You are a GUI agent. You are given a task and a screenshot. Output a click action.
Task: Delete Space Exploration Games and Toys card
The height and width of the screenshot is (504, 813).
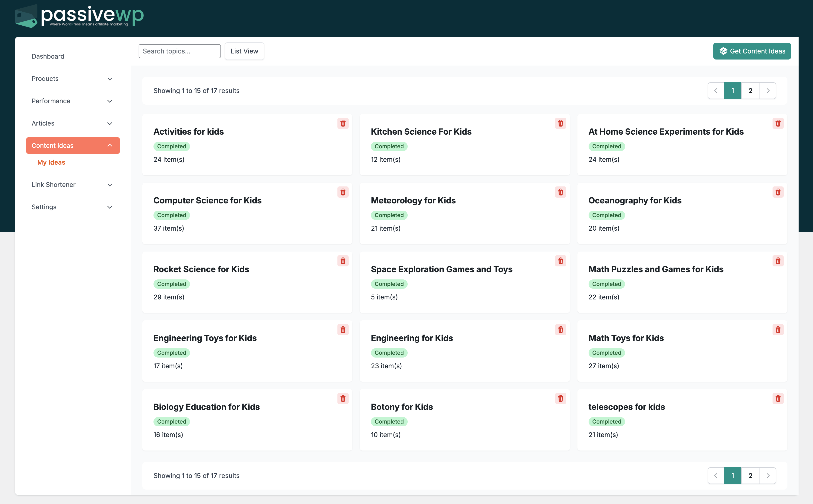tap(560, 261)
